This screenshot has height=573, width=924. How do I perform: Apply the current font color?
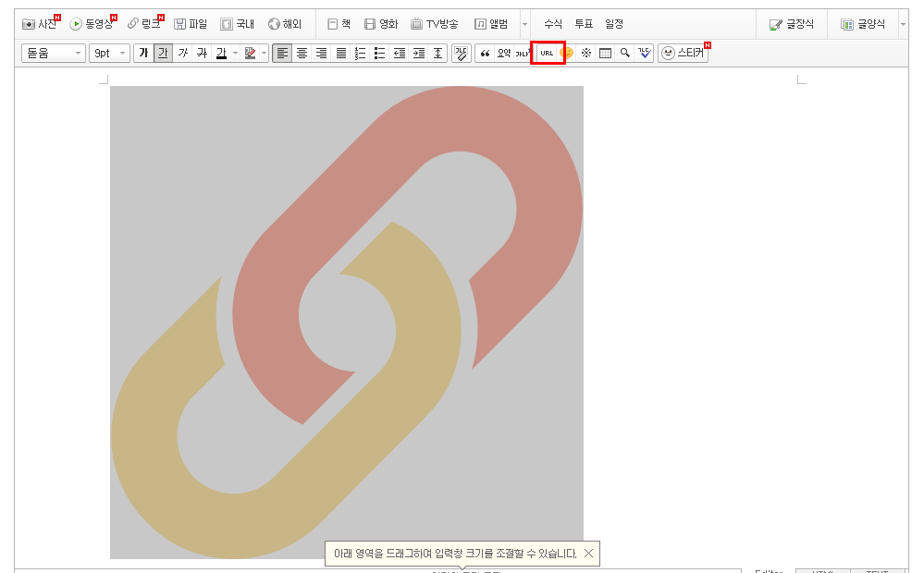point(221,53)
